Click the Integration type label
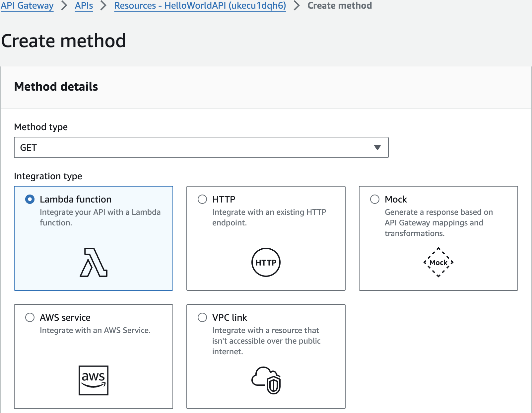Image resolution: width=532 pixels, height=413 pixels. click(x=48, y=176)
